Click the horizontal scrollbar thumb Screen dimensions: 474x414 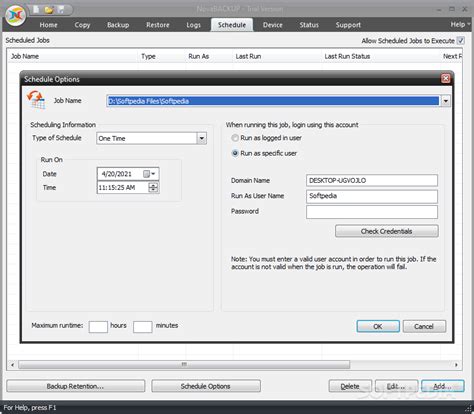[184, 364]
